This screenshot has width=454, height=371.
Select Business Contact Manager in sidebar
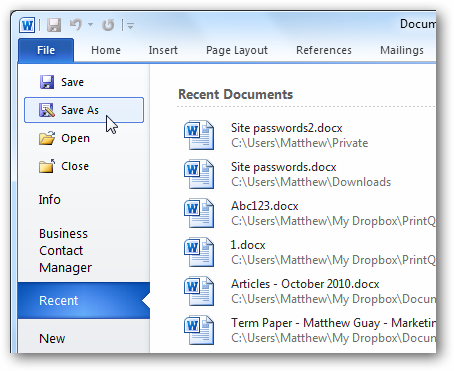point(65,251)
